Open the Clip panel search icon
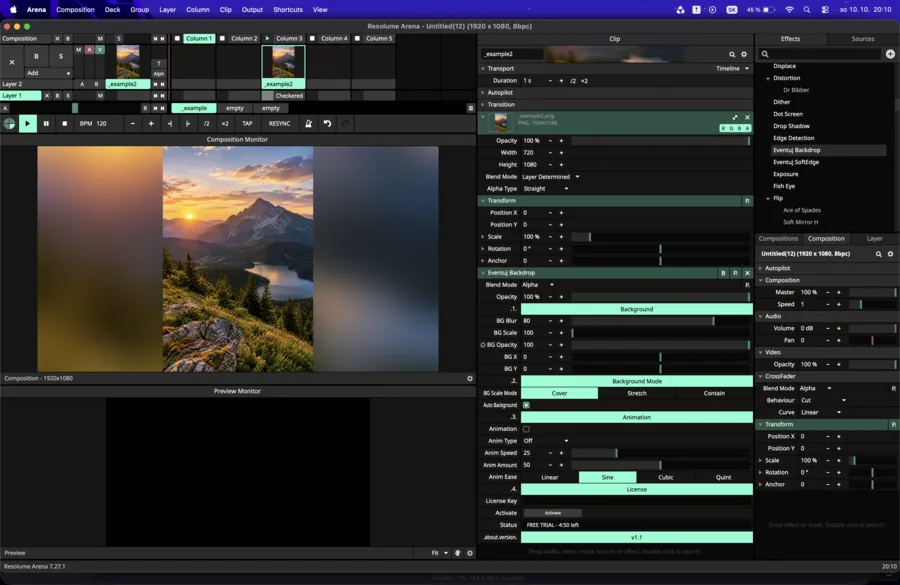The image size is (900, 585). 732,55
